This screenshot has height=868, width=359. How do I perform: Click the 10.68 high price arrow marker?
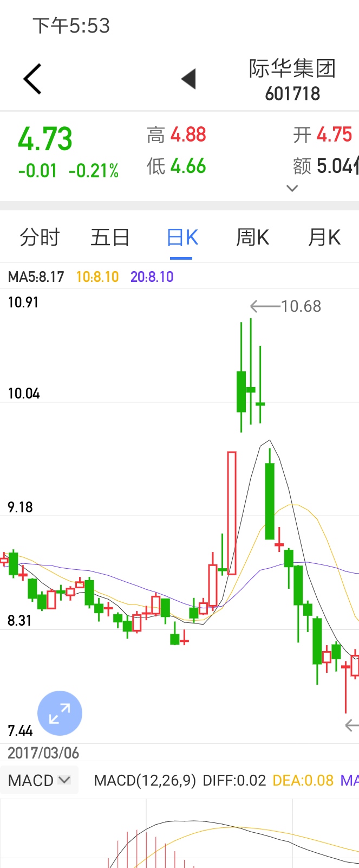(x=286, y=306)
